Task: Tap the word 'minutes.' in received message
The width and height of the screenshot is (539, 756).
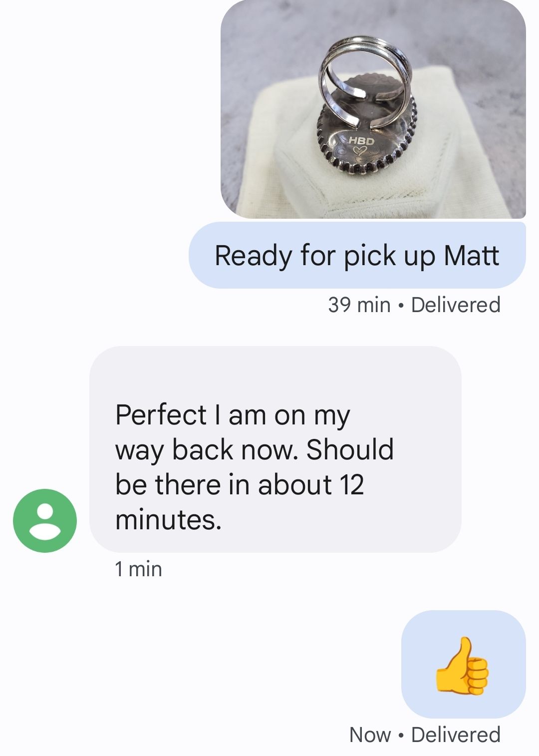Action: pos(168,520)
